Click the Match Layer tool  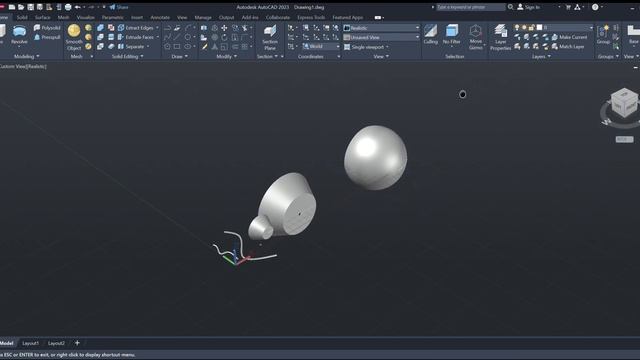pos(568,47)
